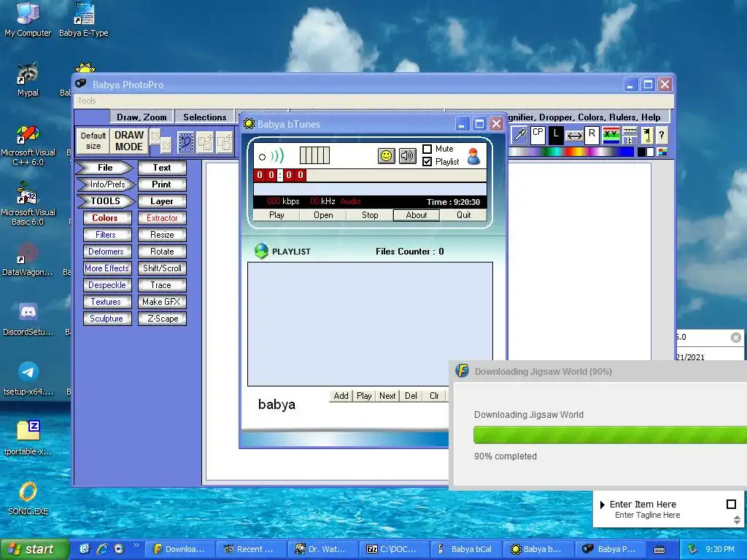Open the Despeckle button
This screenshot has height=560, width=747.
pos(107,285)
